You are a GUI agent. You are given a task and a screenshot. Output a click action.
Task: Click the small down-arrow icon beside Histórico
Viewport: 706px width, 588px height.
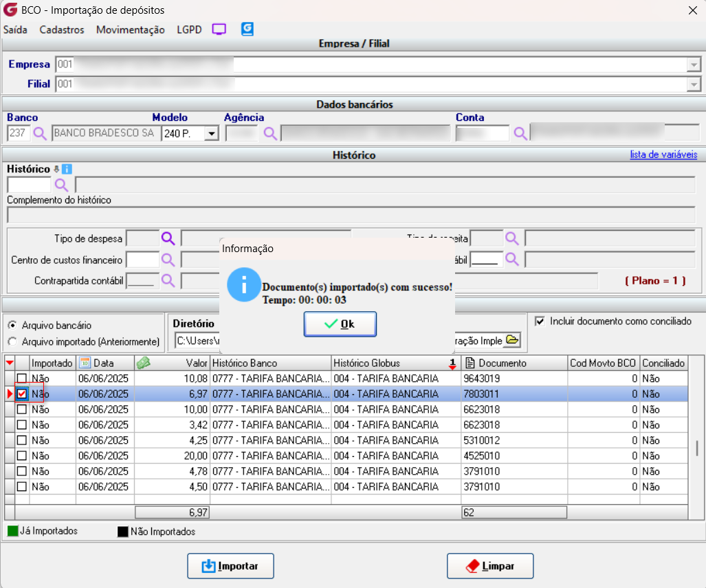[56, 169]
